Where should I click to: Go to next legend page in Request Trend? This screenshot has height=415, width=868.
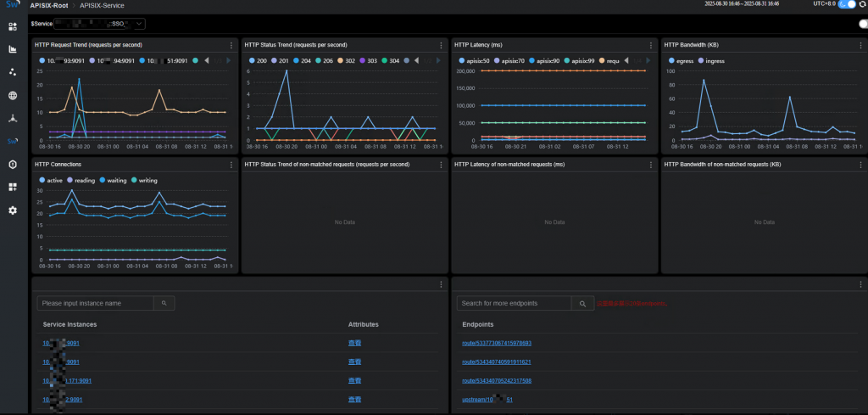coord(229,60)
